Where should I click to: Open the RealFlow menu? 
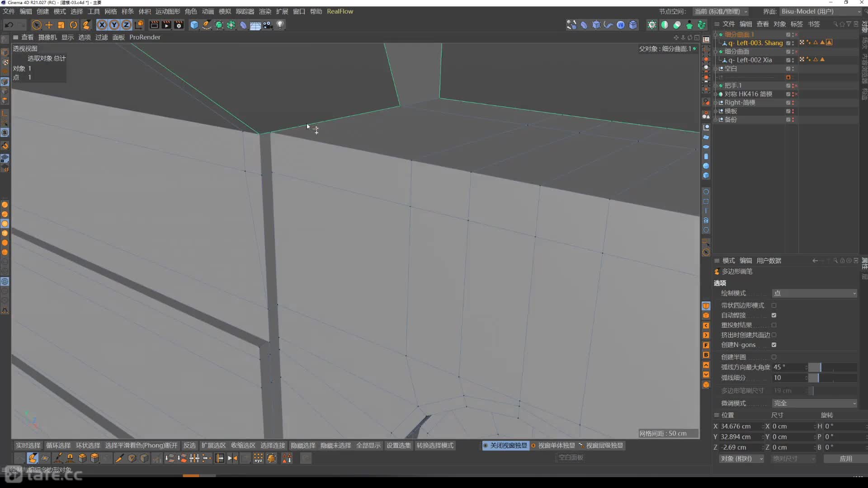coord(340,11)
